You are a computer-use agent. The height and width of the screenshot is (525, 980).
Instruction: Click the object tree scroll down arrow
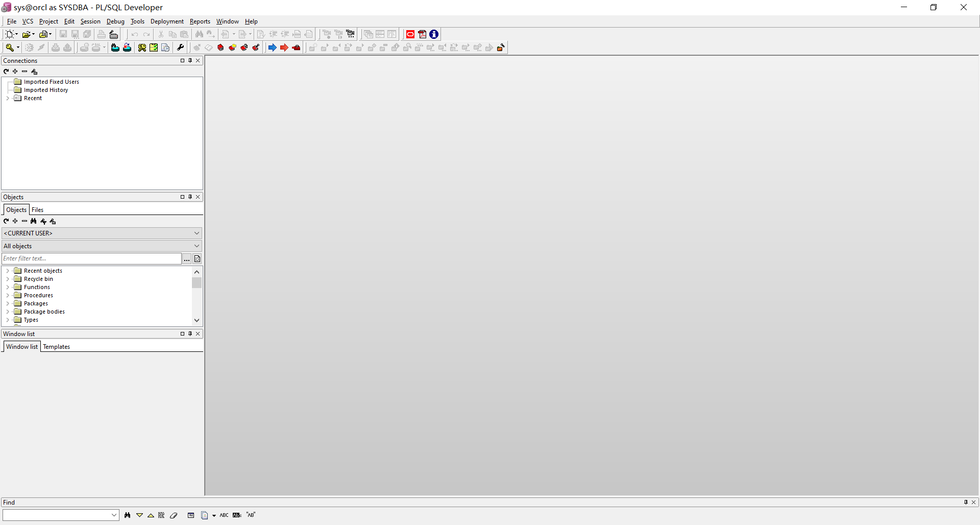click(197, 321)
